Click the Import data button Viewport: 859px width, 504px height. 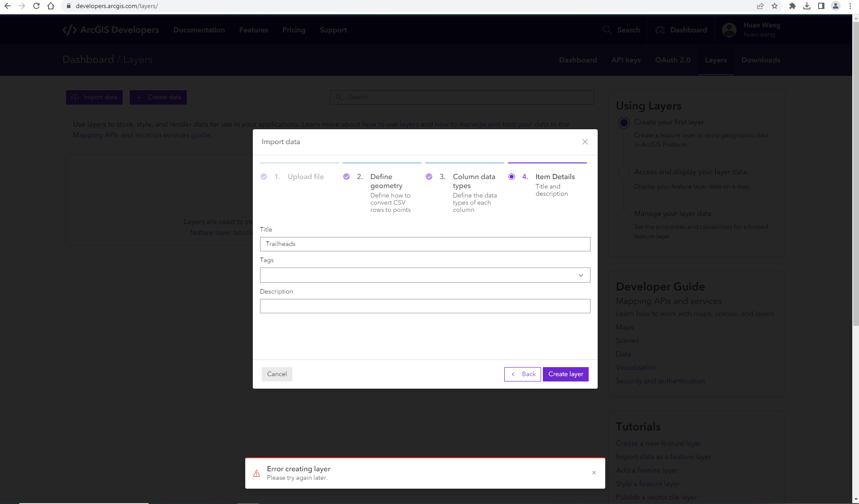(x=94, y=97)
